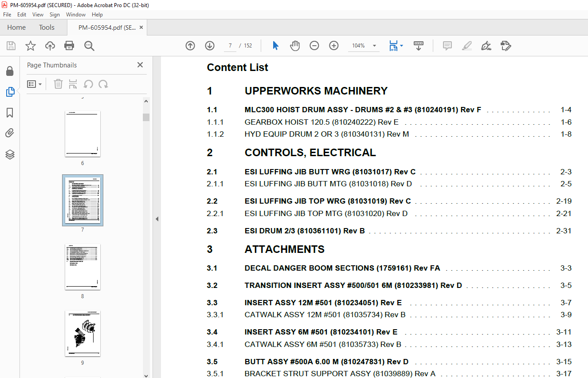Open the Bookmarks panel in the sidebar
Screen dimensions: 588x378
[10, 113]
